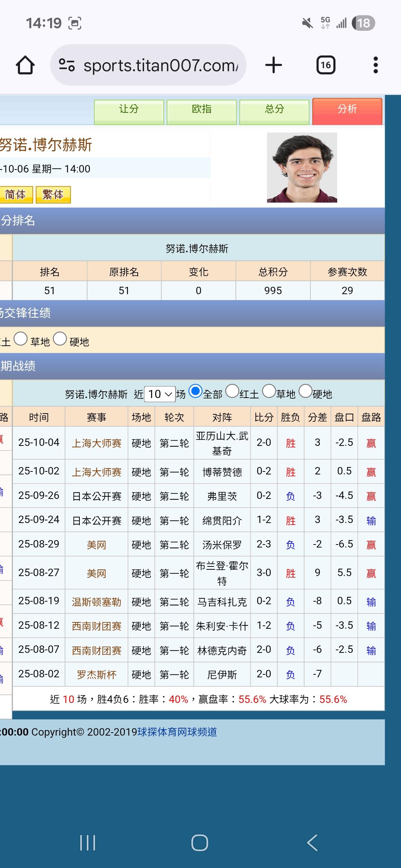Open the recent matches count dropdown showing 10
401x868 pixels.
[x=160, y=394]
